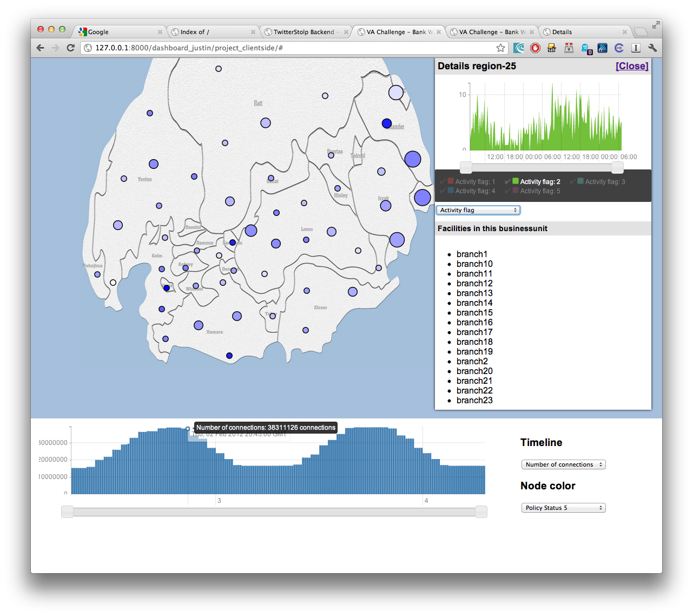Select 'branch18' in the facilities list
Image resolution: width=693 pixels, height=616 pixels.
coord(474,342)
